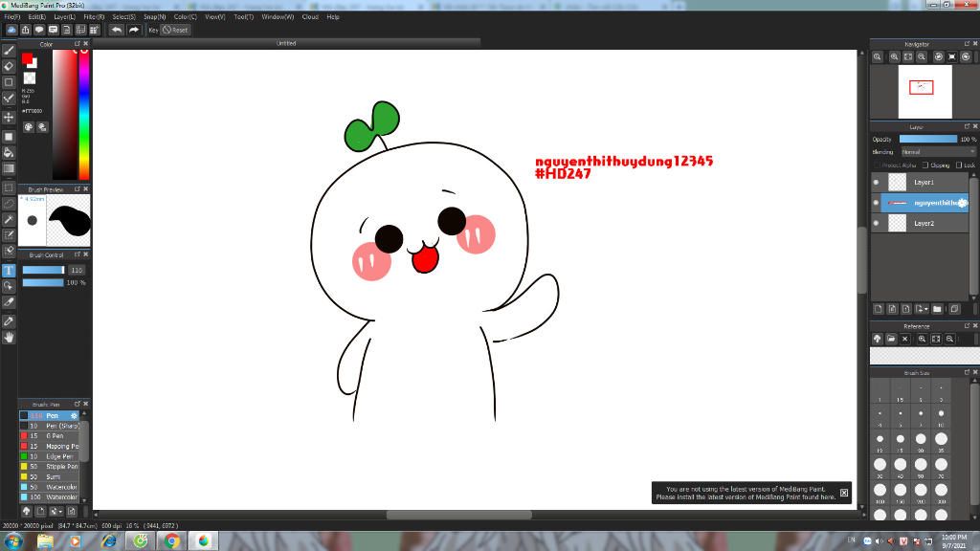This screenshot has width=980, height=551.
Task: Select the rectangular Select tool
Action: pos(9,187)
